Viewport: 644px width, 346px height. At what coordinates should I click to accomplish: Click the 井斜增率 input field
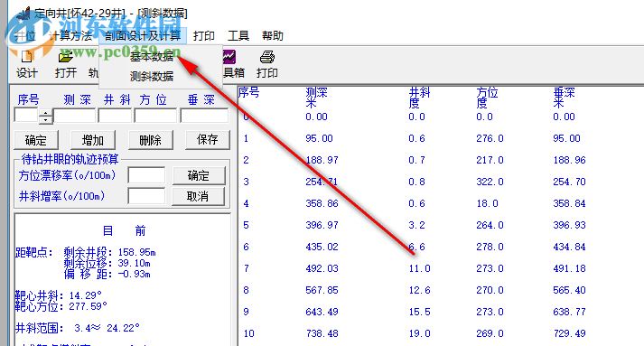[146, 196]
